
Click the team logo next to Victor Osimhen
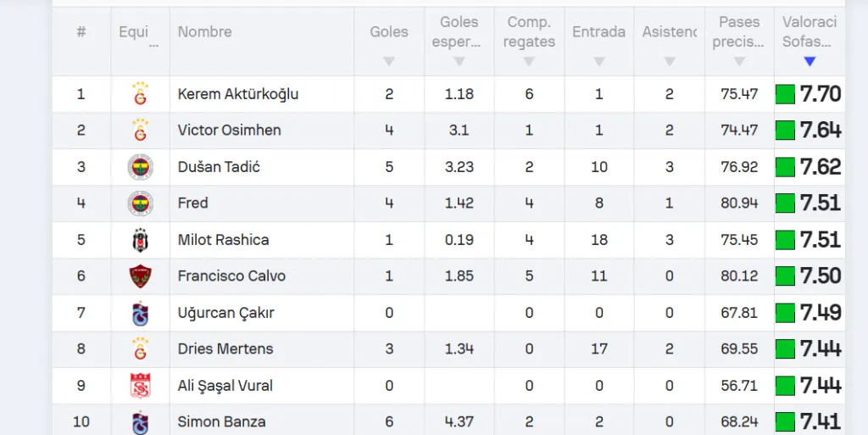point(140,131)
